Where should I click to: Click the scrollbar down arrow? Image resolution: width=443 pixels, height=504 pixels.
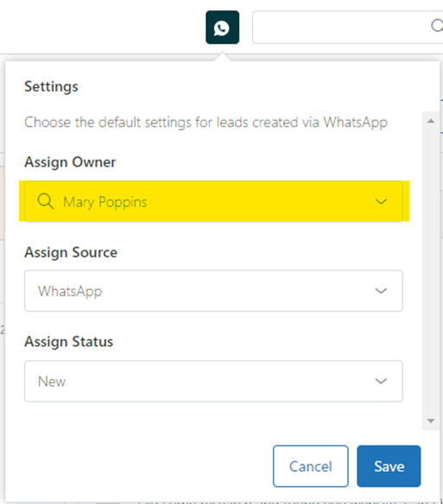click(x=431, y=420)
